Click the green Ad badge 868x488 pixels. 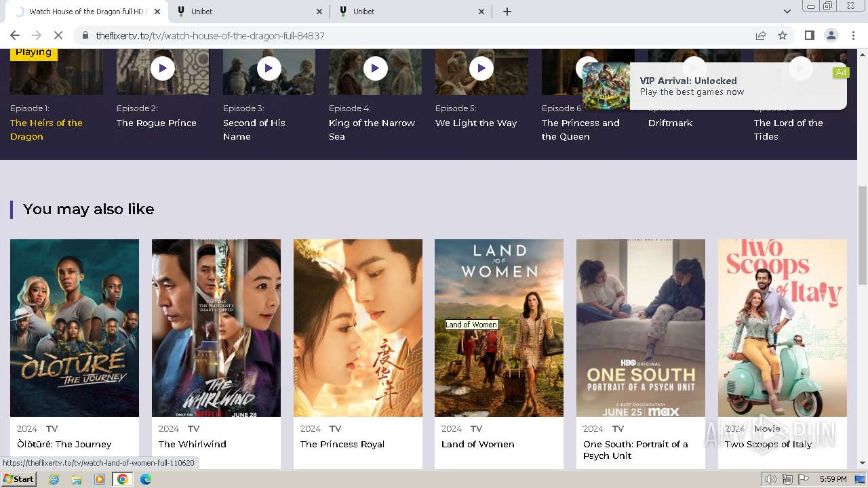[x=841, y=73]
